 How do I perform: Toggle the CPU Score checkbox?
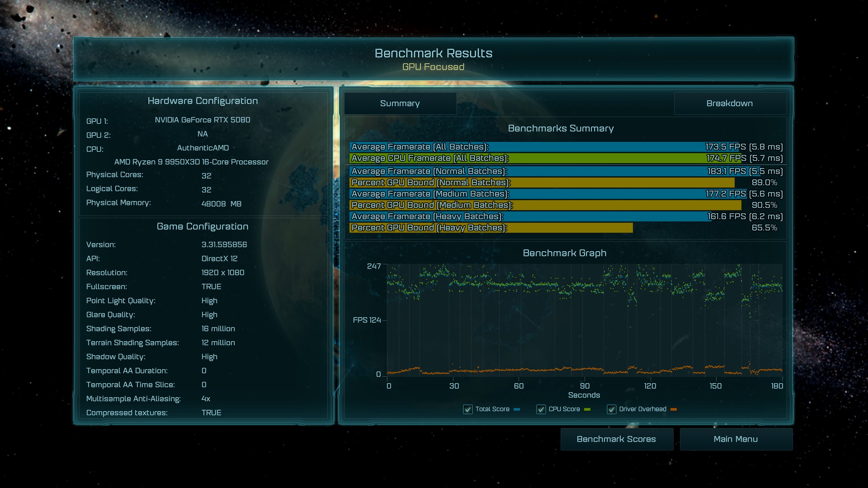pos(541,409)
